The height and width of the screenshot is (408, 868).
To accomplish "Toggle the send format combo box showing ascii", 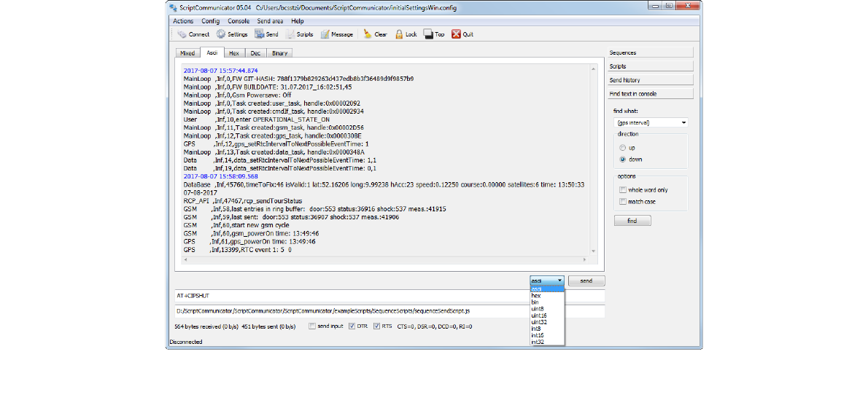I will pyautogui.click(x=547, y=280).
